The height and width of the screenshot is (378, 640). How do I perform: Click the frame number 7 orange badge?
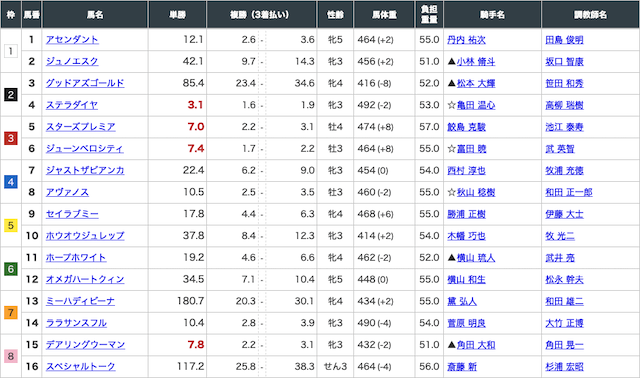coord(11,313)
